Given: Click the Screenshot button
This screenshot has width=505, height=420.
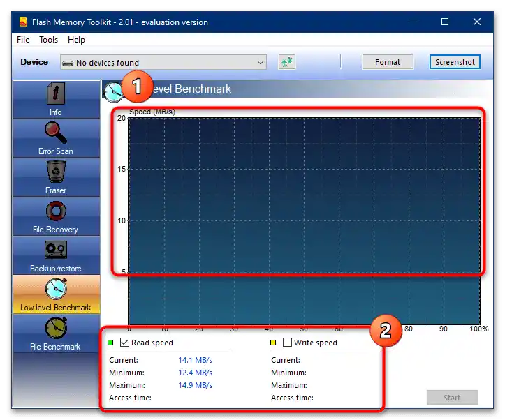Looking at the screenshot, I should [455, 62].
